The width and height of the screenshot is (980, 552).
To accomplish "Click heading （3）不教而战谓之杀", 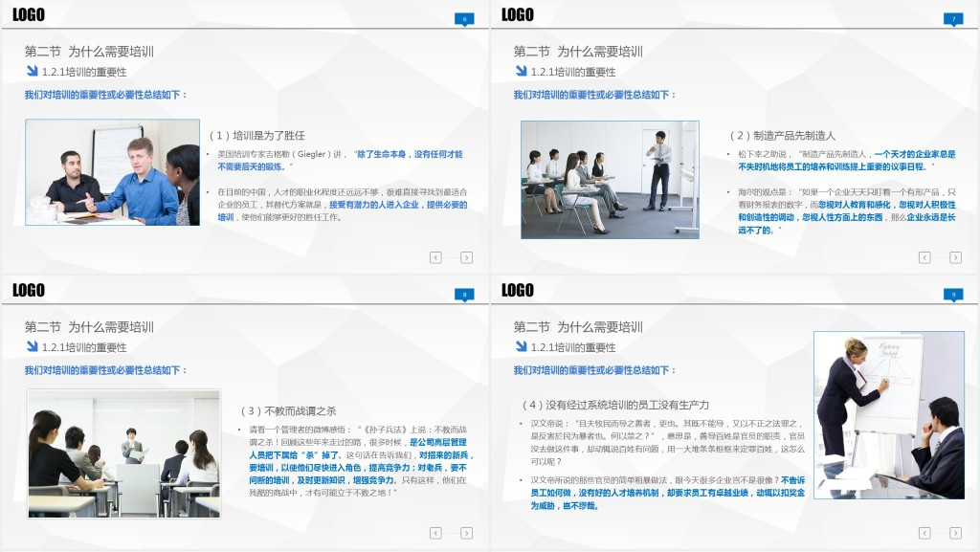I will coord(288,410).
